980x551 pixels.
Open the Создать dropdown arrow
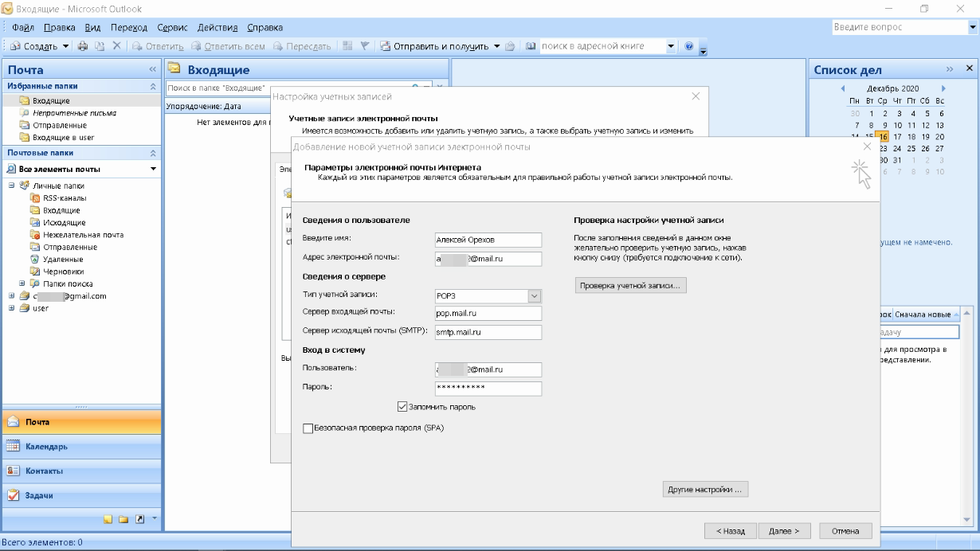coord(66,46)
